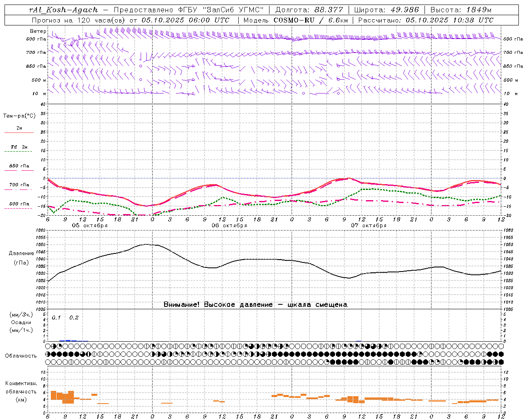Click the warning Внимание! Высокое давление — шкала смещена
The height and width of the screenshot is (420, 525).
point(255,305)
